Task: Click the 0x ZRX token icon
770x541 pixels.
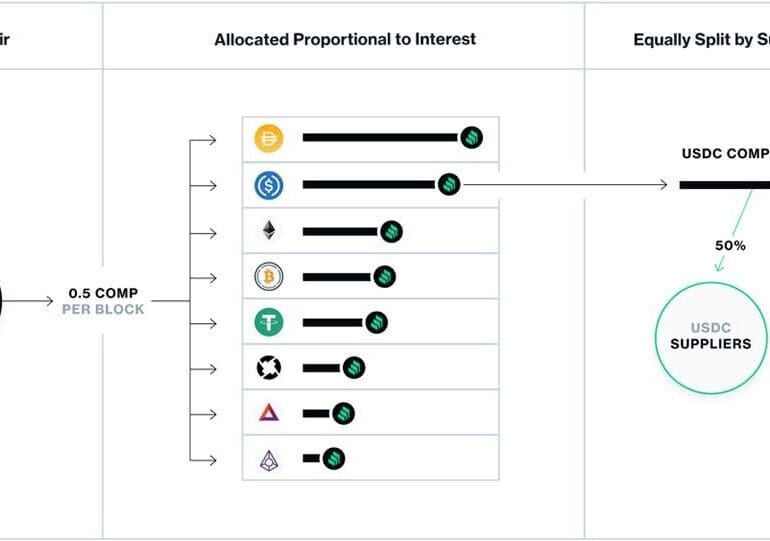Action: 269,368
